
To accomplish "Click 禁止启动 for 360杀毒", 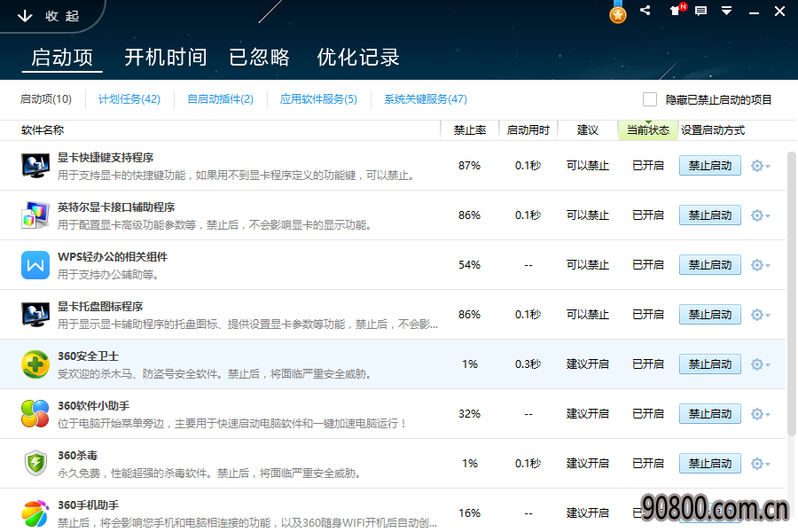I will click(710, 464).
